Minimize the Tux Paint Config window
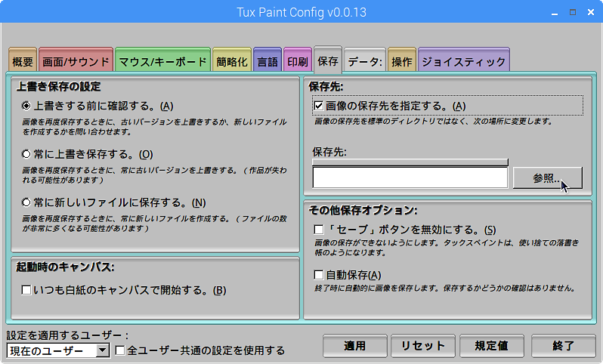The image size is (603, 364). (x=555, y=13)
